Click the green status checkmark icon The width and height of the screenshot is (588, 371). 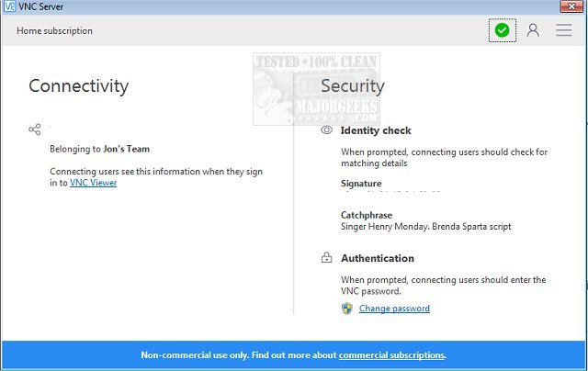[502, 30]
